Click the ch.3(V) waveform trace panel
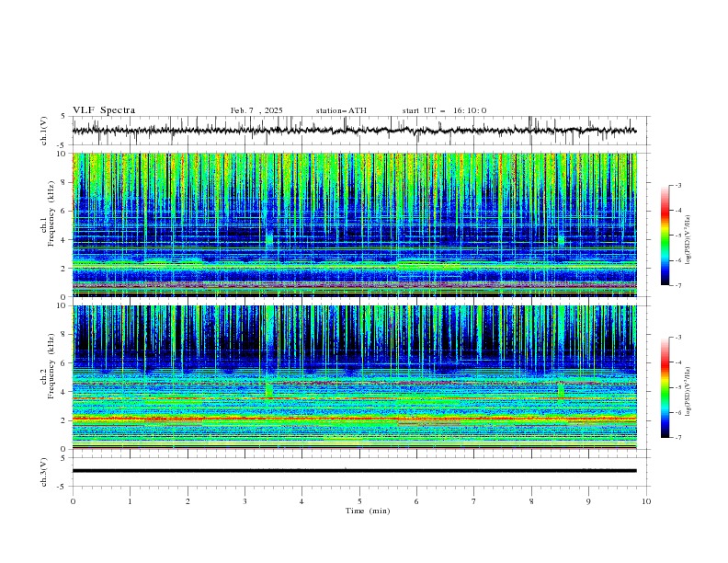 [361, 472]
